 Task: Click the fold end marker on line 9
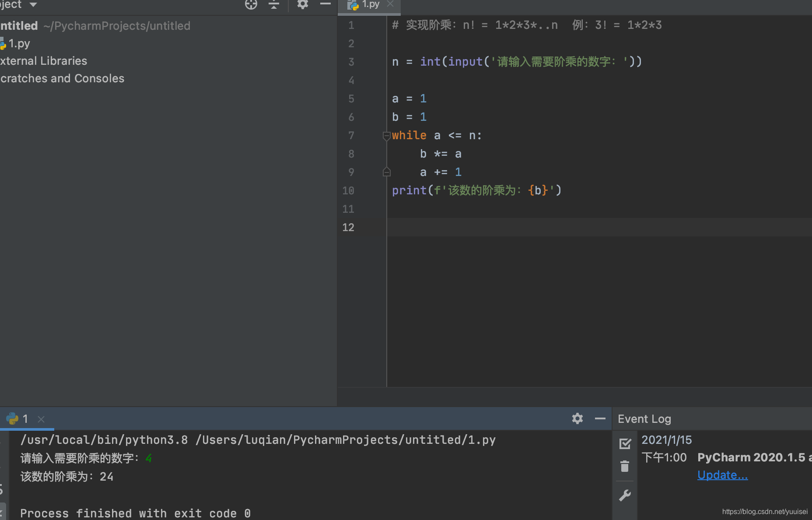(386, 172)
